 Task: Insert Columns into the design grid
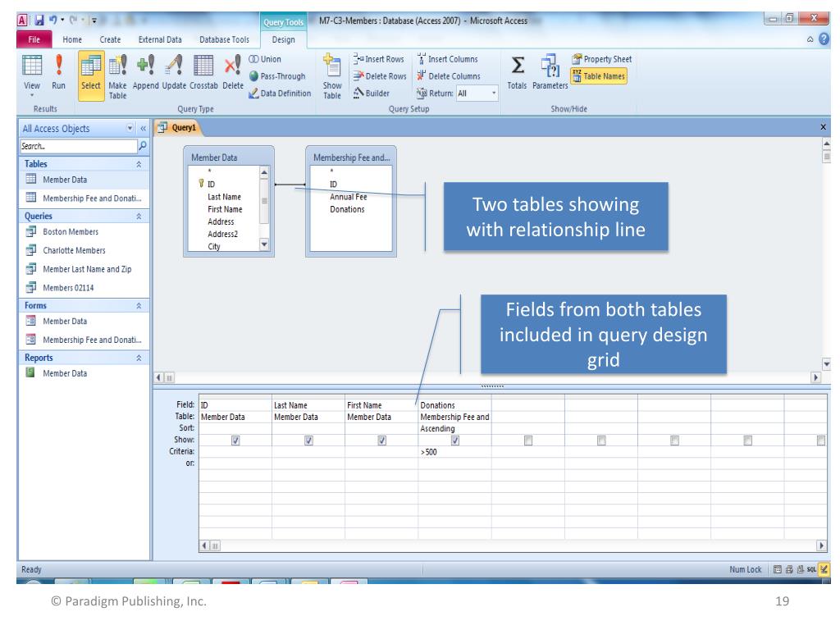pos(447,59)
